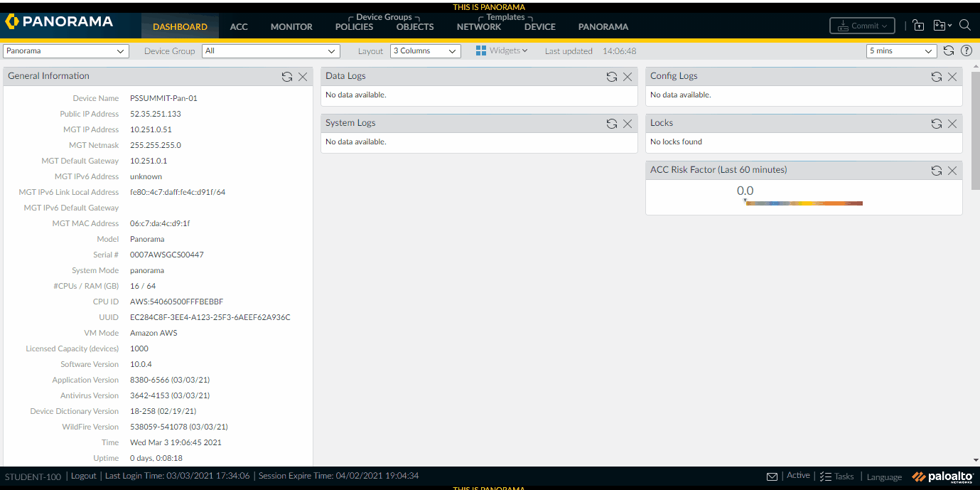Expand the arrow beside the import/export folder icon
Image resolution: width=980 pixels, height=490 pixels.
[x=949, y=26]
